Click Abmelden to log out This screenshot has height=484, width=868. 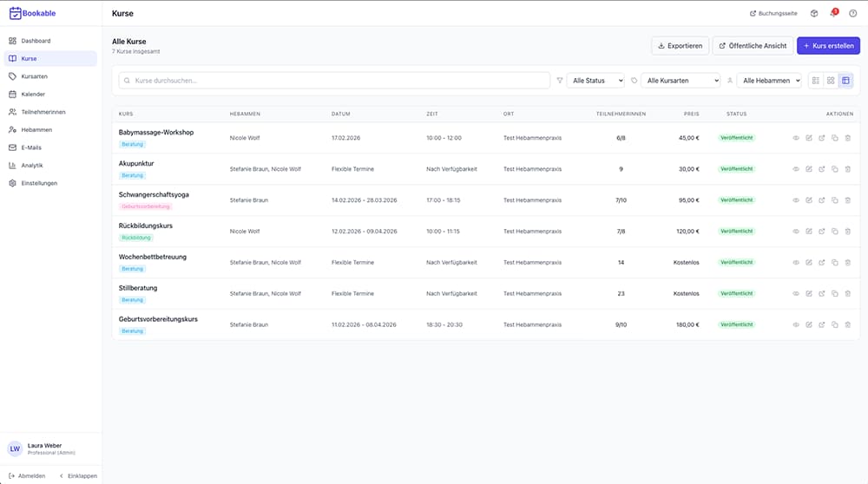(27, 475)
